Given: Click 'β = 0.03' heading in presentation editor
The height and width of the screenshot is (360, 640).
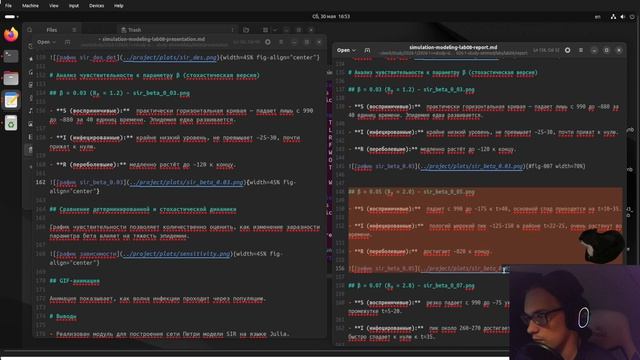Looking at the screenshot, I should click(x=120, y=93).
